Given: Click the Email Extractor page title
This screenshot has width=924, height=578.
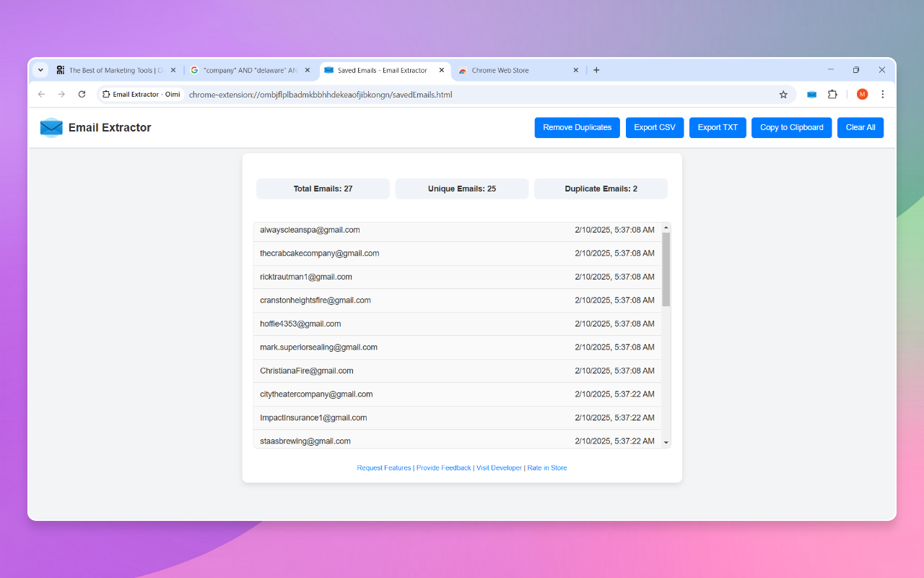Looking at the screenshot, I should click(110, 128).
